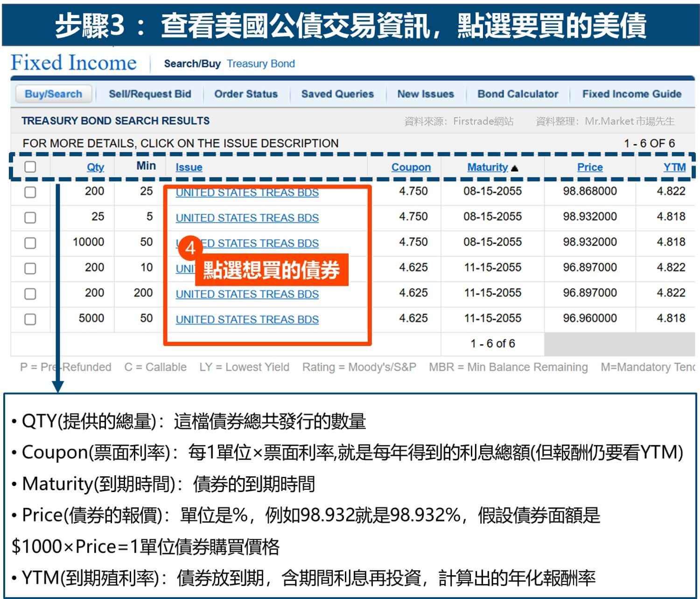The width and height of the screenshot is (700, 599).
Task: Sort the table by YTM column
Action: pos(674,167)
